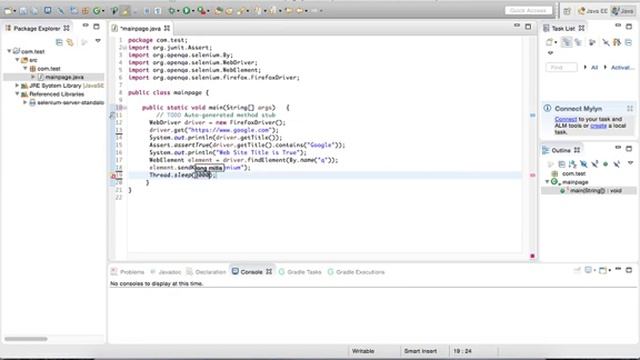This screenshot has width=640, height=360.
Task: Open the Task List view menu arrow
Action: point(550,53)
